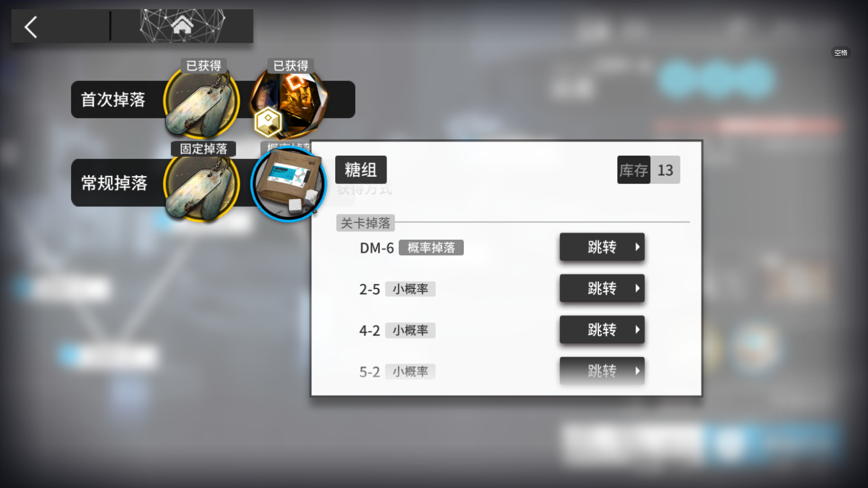Click the 小概率 tag beside 2-5
The image size is (868, 488).
(410, 289)
